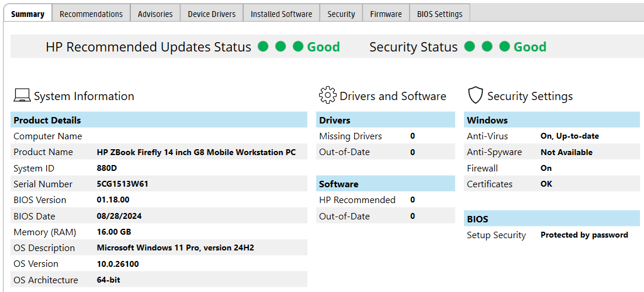Click Certificates status 'OK'
Image resolution: width=644 pixels, height=292 pixels.
point(546,184)
